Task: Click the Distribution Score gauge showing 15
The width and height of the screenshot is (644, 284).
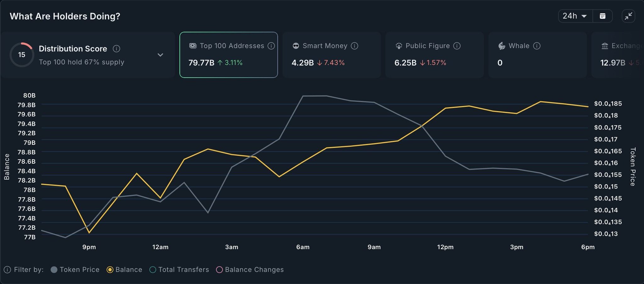Action: pos(22,55)
